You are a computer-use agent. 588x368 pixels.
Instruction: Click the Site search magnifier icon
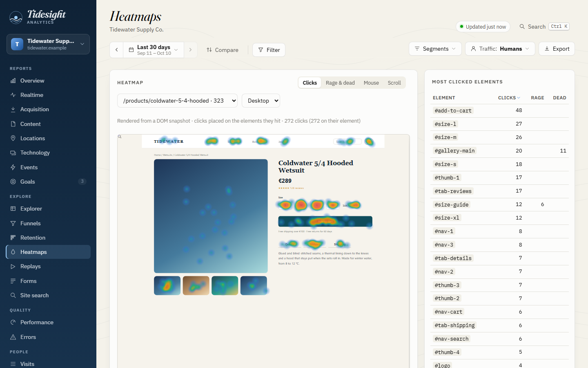13,295
